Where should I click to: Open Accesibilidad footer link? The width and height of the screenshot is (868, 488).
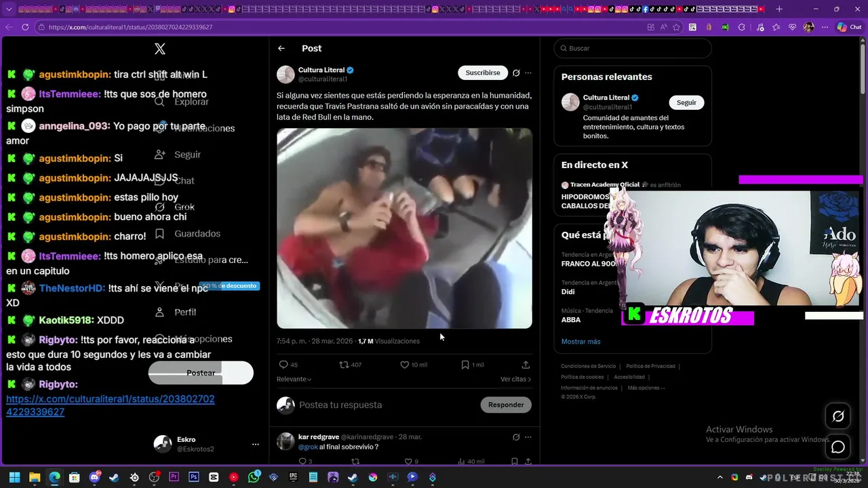coord(629,377)
